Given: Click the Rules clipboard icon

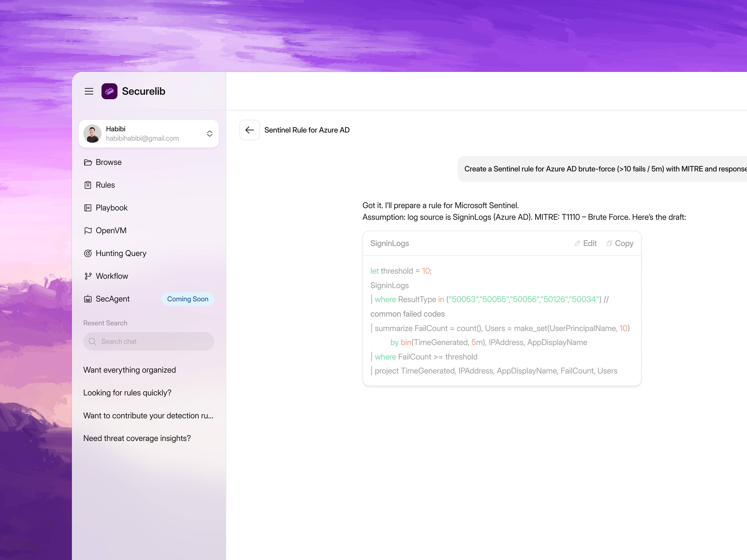Looking at the screenshot, I should tap(88, 185).
